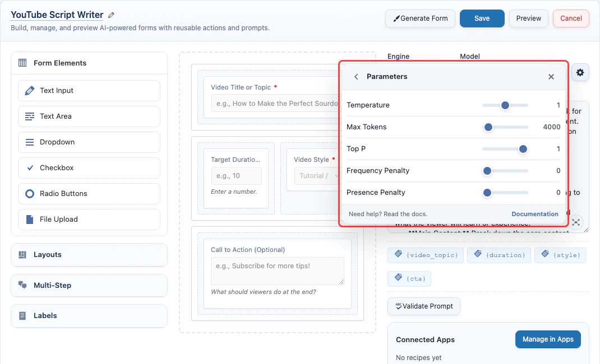The width and height of the screenshot is (600, 364).
Task: Add a Checkbox form element
Action: (x=89, y=167)
